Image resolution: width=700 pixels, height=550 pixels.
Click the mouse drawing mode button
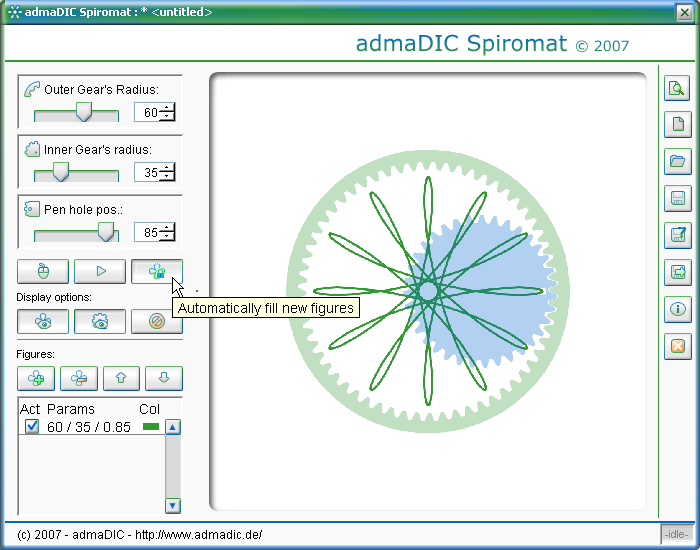pyautogui.click(x=43, y=271)
